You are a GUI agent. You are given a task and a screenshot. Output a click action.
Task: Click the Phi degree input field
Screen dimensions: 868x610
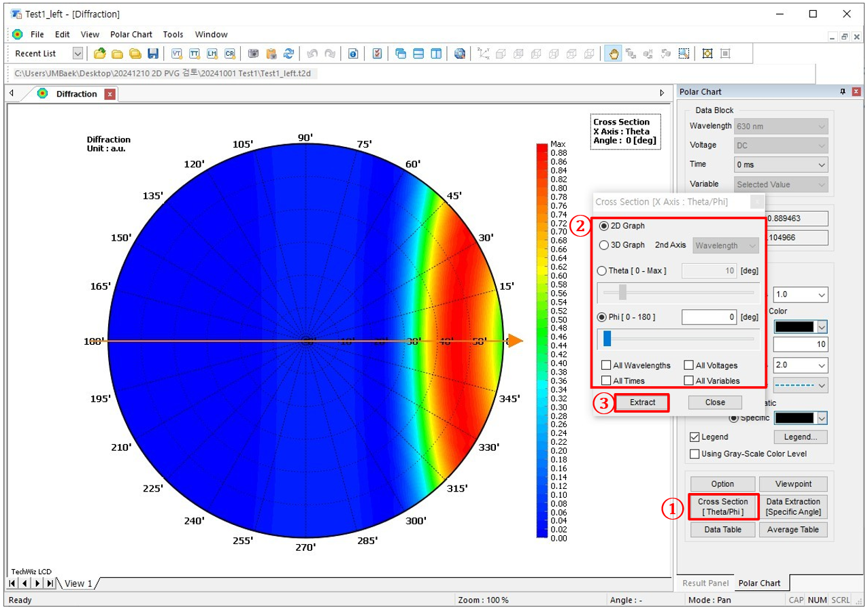(x=708, y=318)
